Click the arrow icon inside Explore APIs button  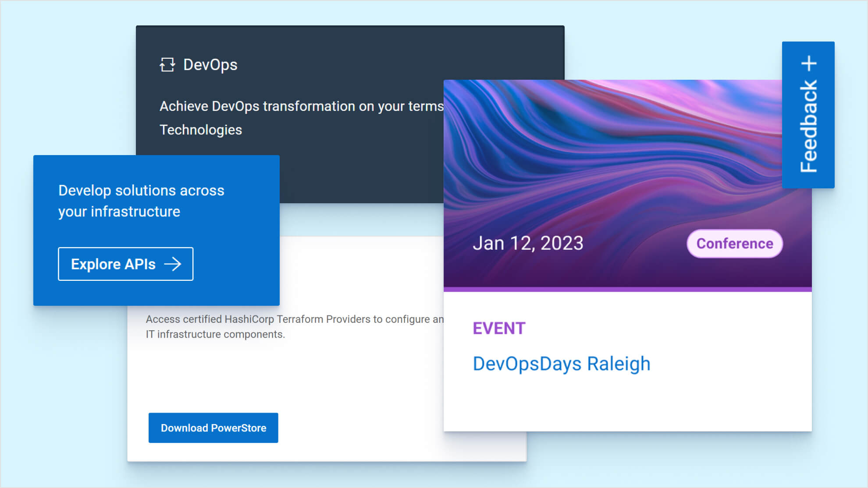click(174, 264)
